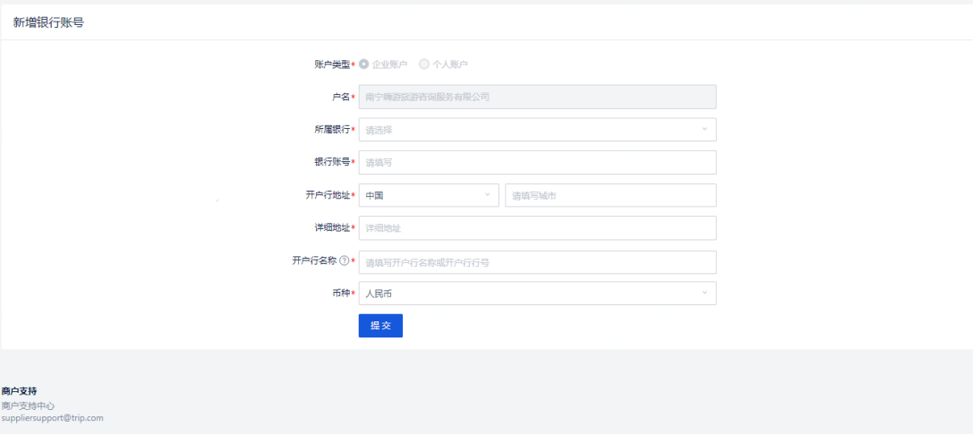Click the help icon beside 开户行名称

[344, 261]
